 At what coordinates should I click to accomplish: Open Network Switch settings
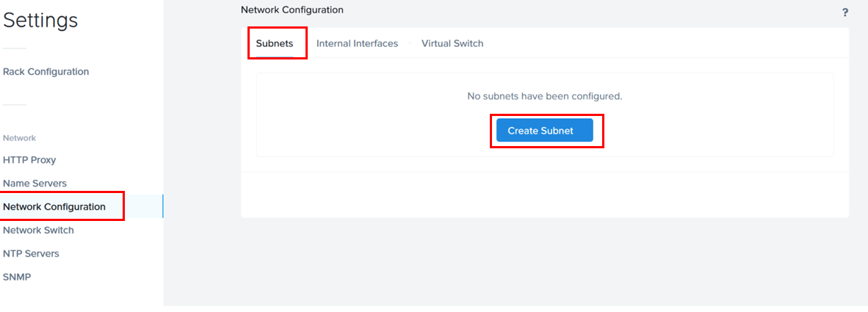pyautogui.click(x=38, y=230)
